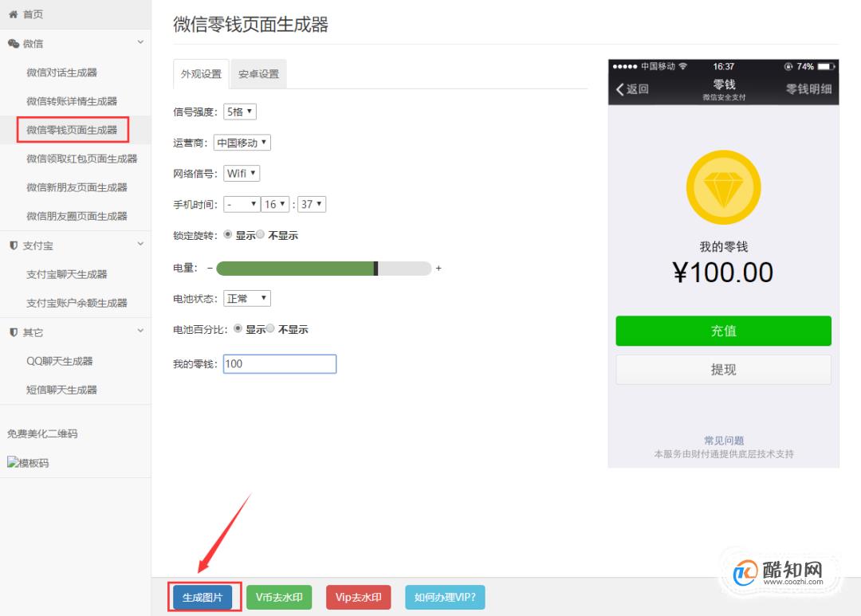Click the V币去水印 button

click(x=279, y=597)
